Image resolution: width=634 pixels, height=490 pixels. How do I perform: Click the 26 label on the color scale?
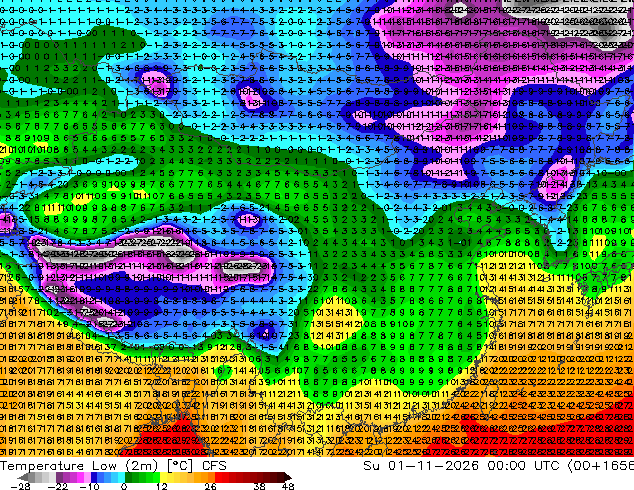pos(210,486)
